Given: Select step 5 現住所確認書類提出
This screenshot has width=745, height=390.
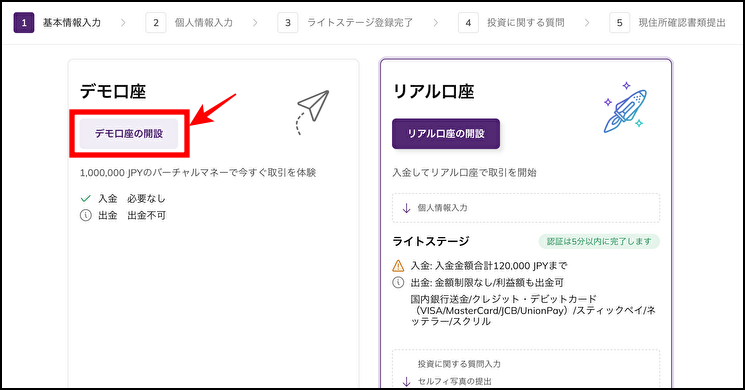Looking at the screenshot, I should [x=668, y=22].
